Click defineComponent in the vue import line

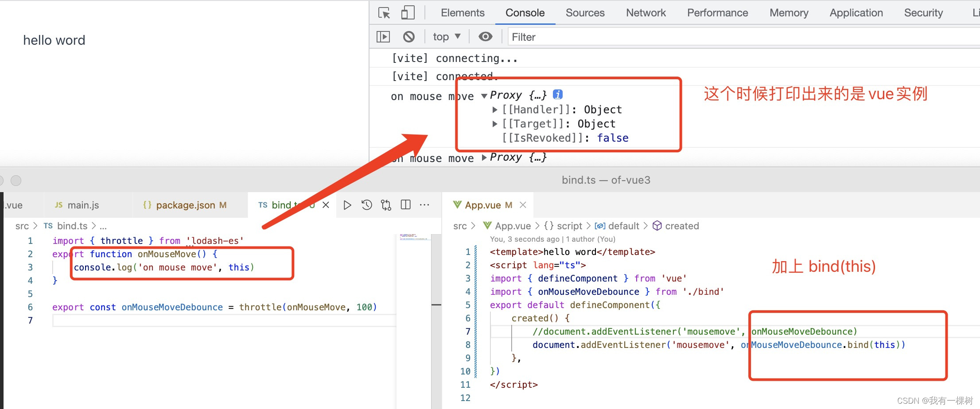click(577, 278)
